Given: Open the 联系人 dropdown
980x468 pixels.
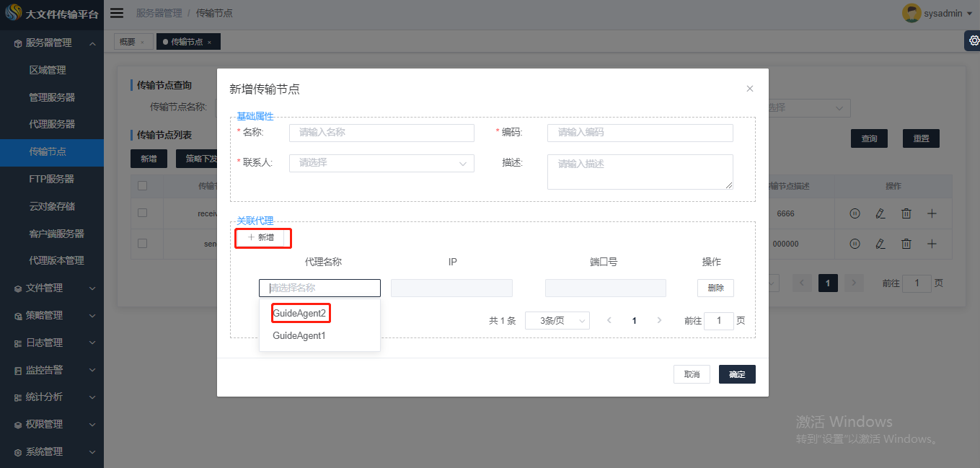Looking at the screenshot, I should pos(381,163).
